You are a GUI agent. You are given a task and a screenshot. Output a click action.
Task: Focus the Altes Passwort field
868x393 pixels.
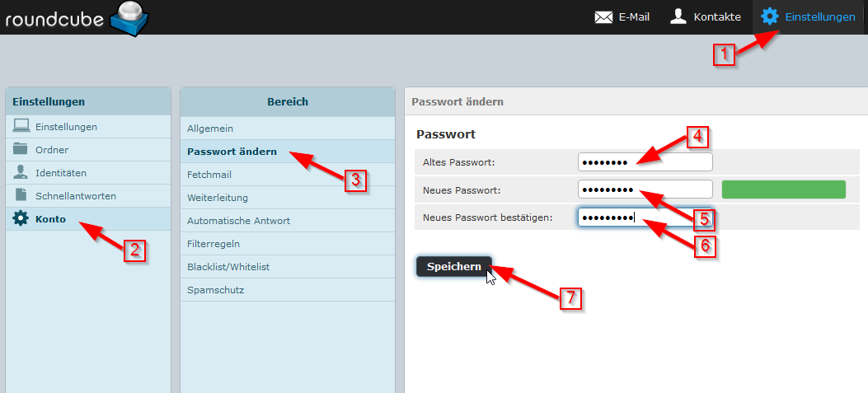click(645, 162)
